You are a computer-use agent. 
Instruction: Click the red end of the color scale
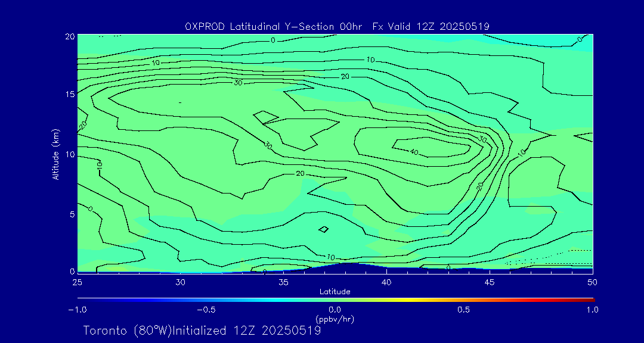tap(590, 300)
